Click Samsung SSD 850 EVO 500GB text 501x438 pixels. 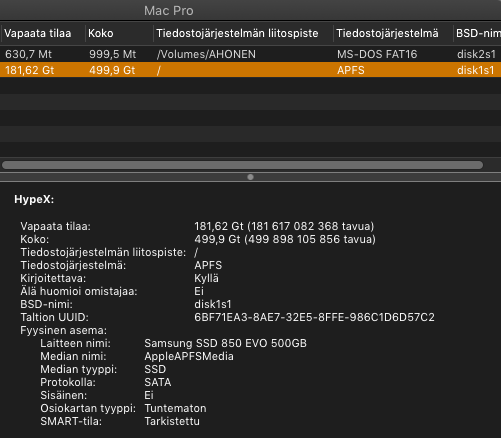pos(225,343)
